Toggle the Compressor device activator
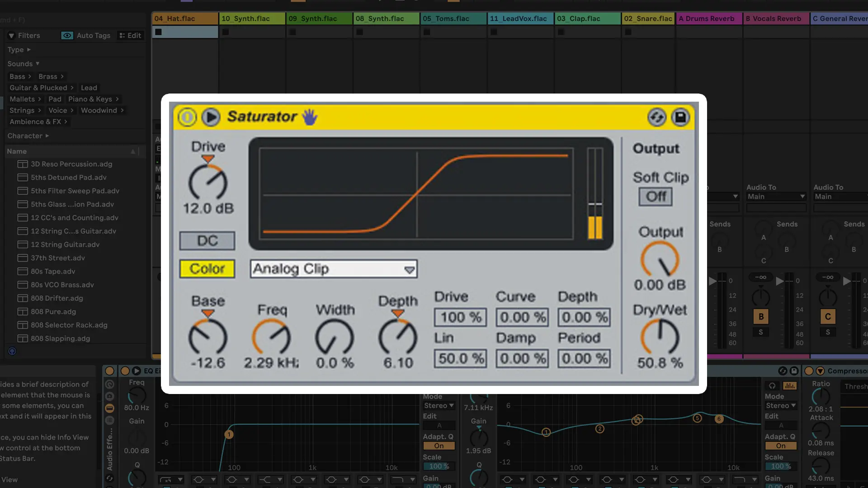Viewport: 868px width, 488px height. (809, 371)
